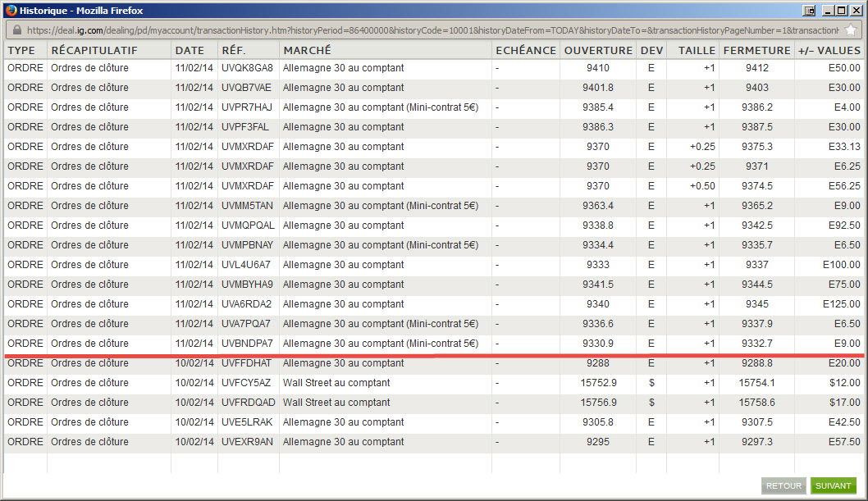Click the FERMETURE column header

pyautogui.click(x=756, y=50)
